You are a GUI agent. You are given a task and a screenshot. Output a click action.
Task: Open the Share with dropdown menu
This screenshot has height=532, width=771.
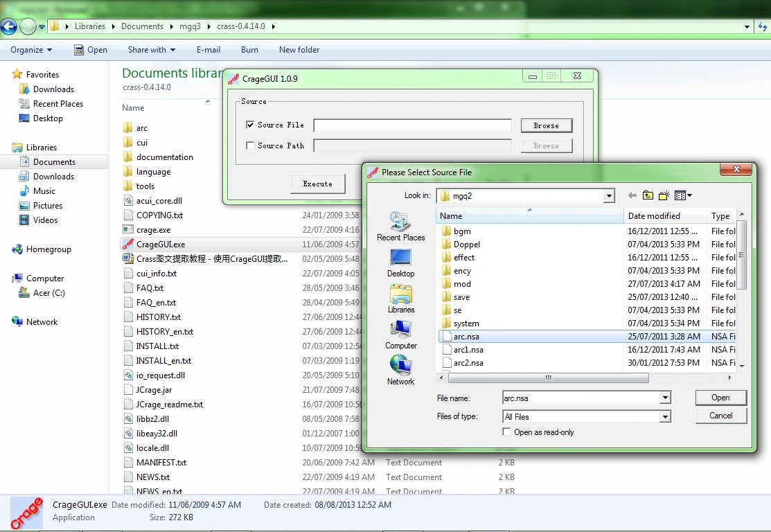tap(152, 50)
